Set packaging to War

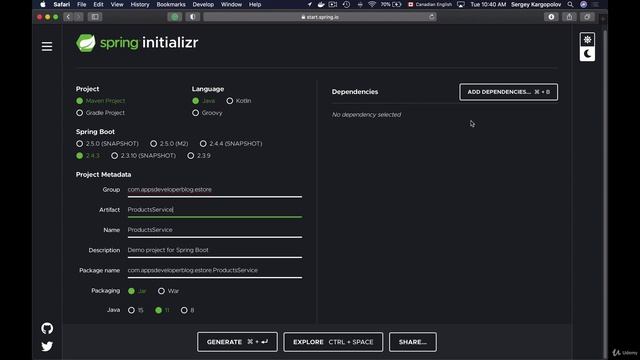[168, 291]
